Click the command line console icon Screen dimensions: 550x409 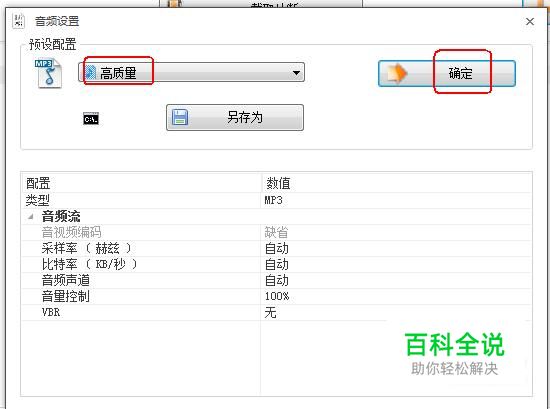[91, 119]
